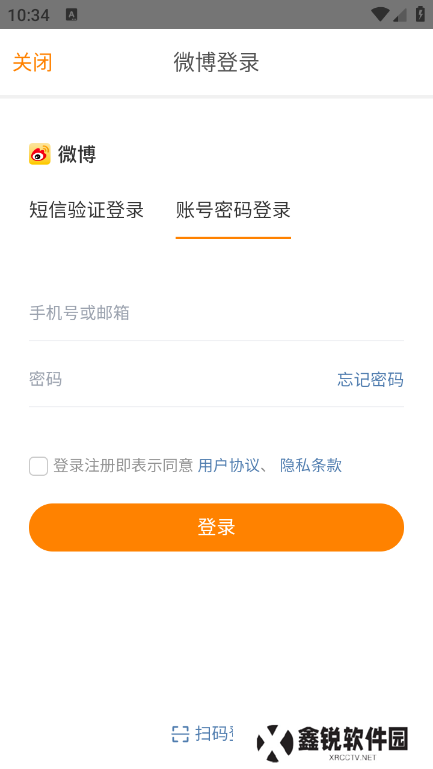This screenshot has width=433, height=769.
Task: Open the 用户协议 link
Action: coord(229,465)
